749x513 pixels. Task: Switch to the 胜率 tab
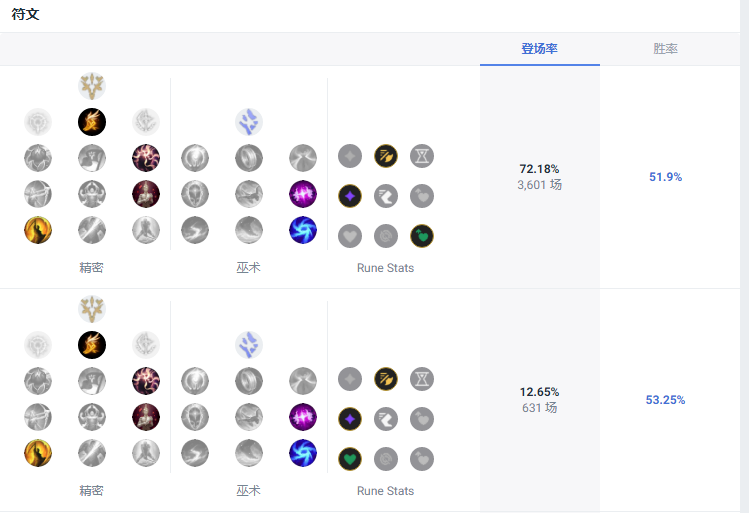[665, 49]
